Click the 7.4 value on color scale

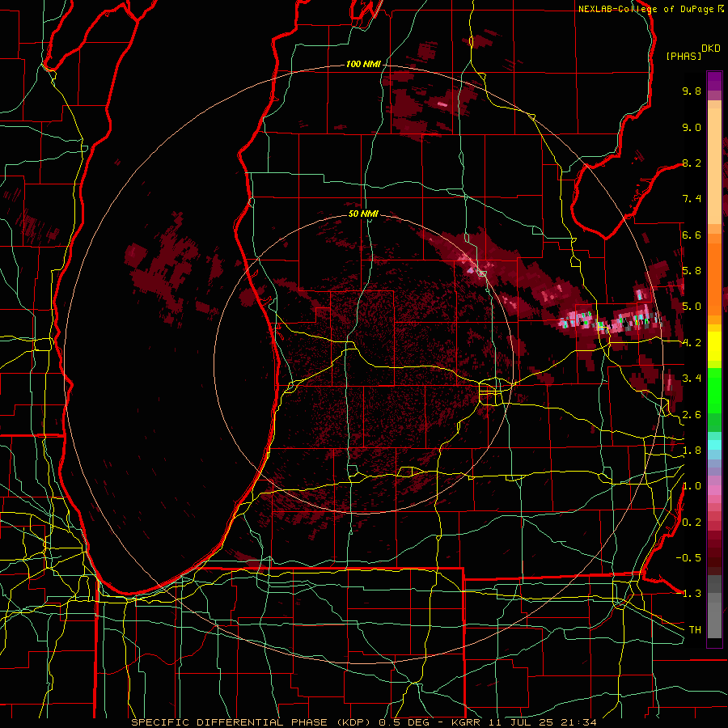pos(692,199)
